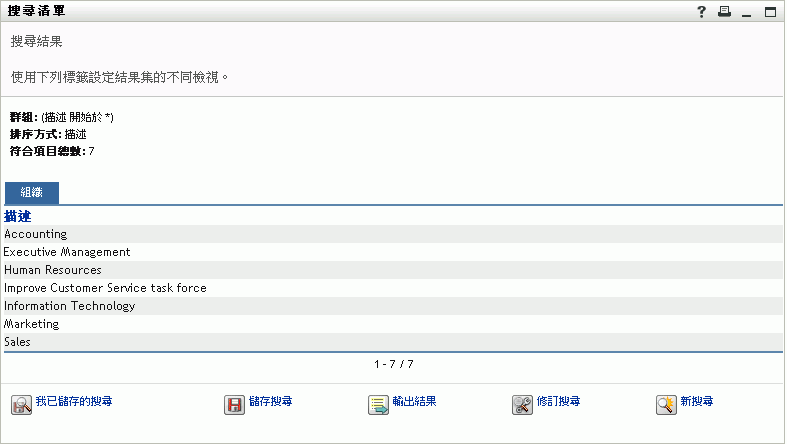Click the print icon in title bar
787x444 pixels.
point(724,12)
